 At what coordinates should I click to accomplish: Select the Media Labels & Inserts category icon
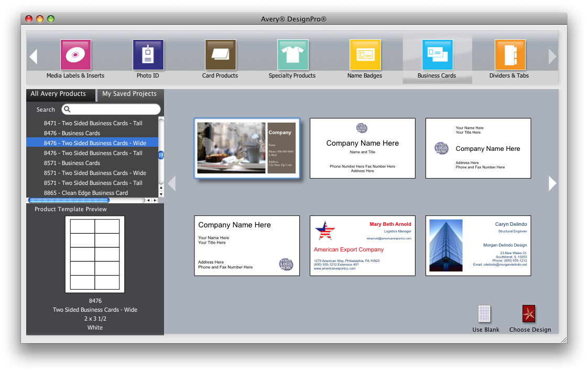(75, 55)
